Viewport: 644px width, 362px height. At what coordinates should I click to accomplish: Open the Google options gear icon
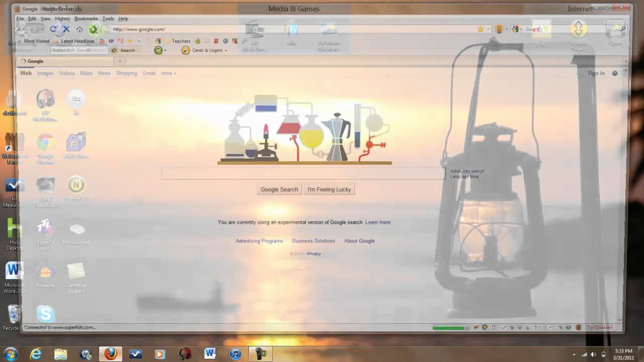coord(615,73)
